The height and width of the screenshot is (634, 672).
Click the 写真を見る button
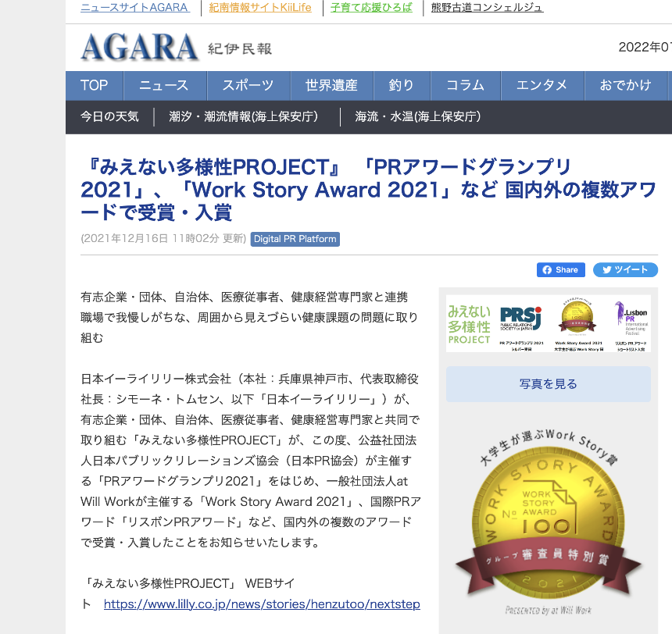[x=549, y=384]
